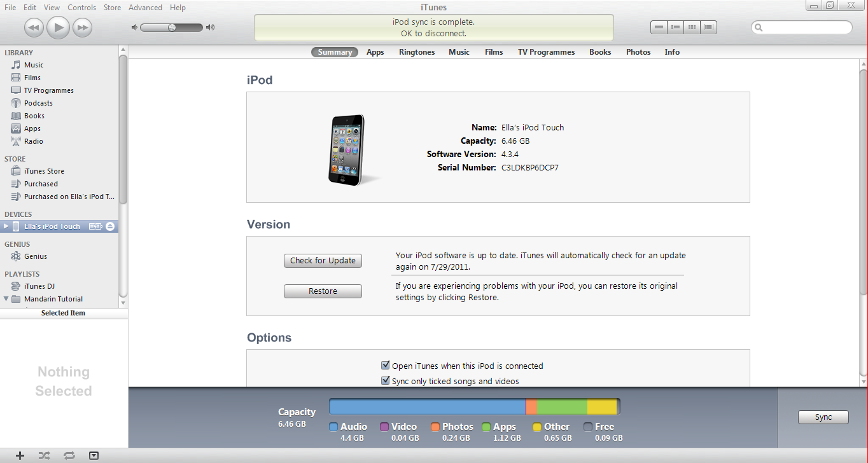Expand Ella's iPod Touch device entry
Screen dimensions: 868x463
(x=6, y=226)
